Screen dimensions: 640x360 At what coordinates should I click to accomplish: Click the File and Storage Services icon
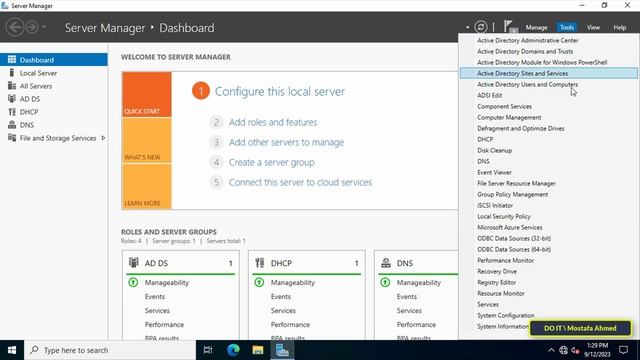tap(12, 138)
